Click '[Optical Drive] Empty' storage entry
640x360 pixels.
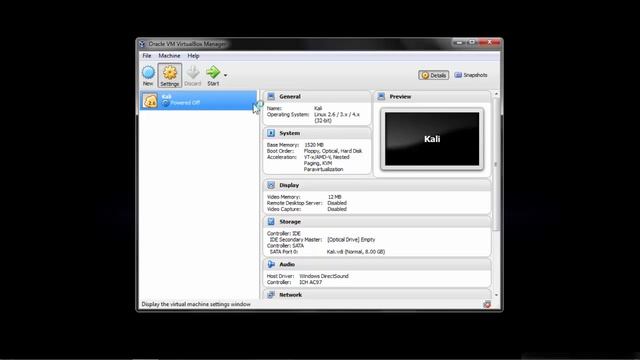tap(351, 240)
